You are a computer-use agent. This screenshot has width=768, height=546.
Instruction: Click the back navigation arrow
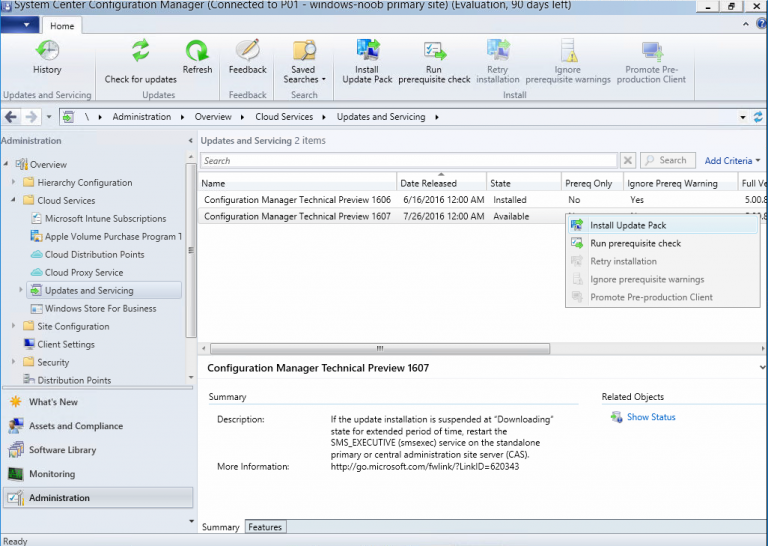click(11, 117)
